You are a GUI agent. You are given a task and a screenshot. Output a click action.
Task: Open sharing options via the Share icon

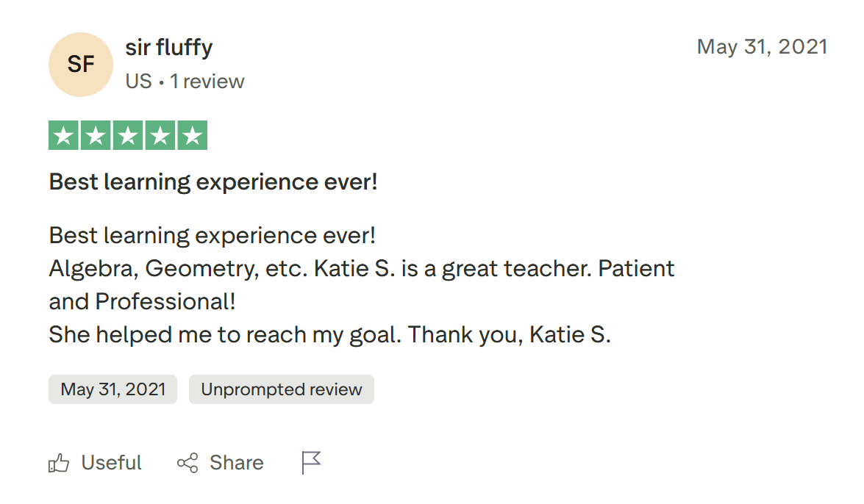[x=186, y=462]
